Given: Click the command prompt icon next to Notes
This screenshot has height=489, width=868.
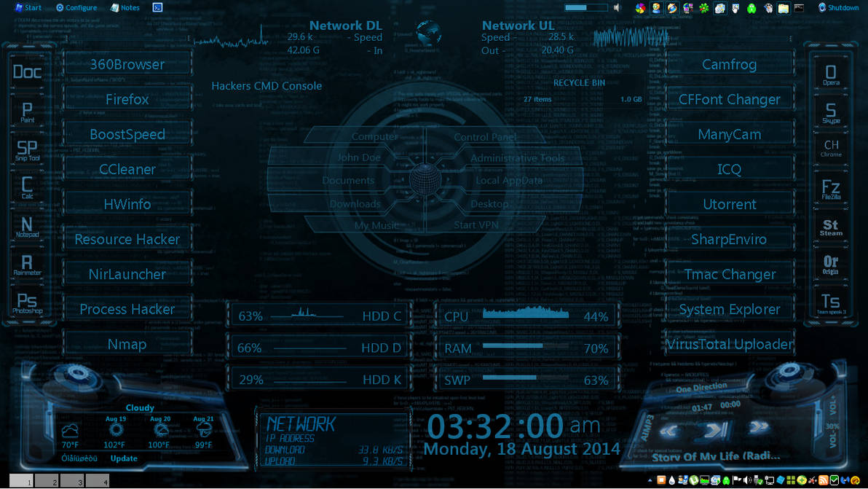Looking at the screenshot, I should click(x=158, y=7).
